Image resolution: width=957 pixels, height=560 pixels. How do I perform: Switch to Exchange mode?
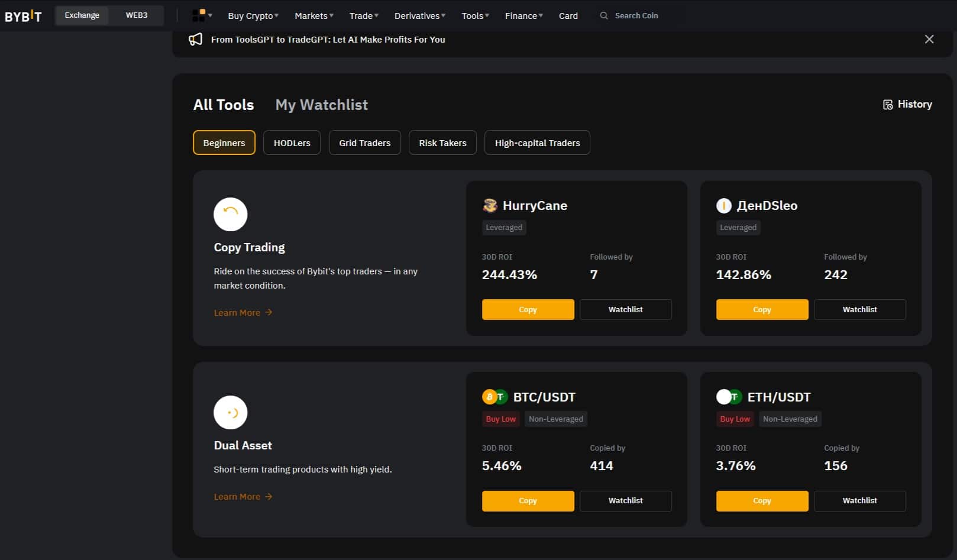[x=82, y=15]
